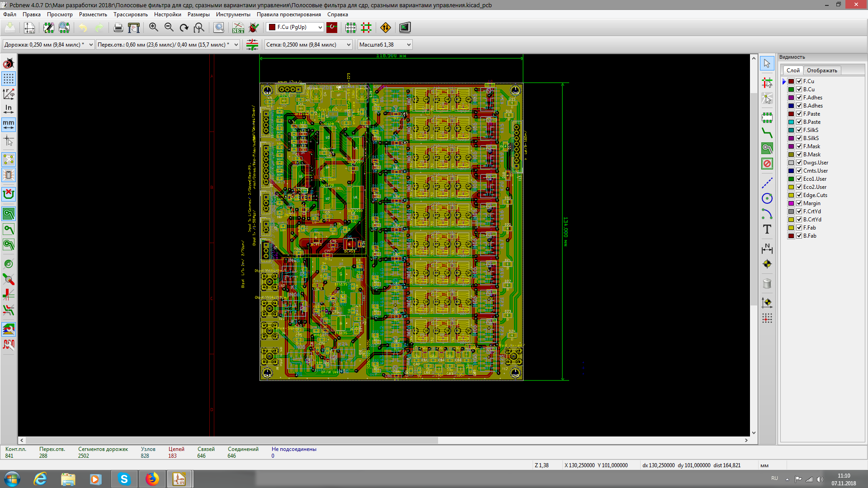
Task: Open the Инструменты menu
Action: (x=233, y=14)
